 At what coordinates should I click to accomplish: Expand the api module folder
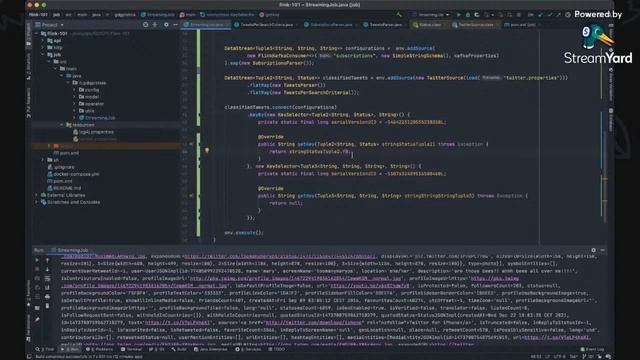[43, 40]
